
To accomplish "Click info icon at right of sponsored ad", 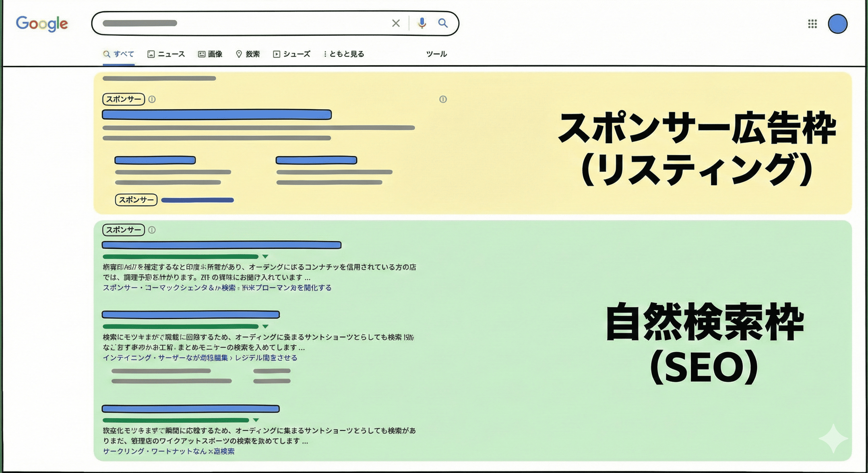I will 443,99.
